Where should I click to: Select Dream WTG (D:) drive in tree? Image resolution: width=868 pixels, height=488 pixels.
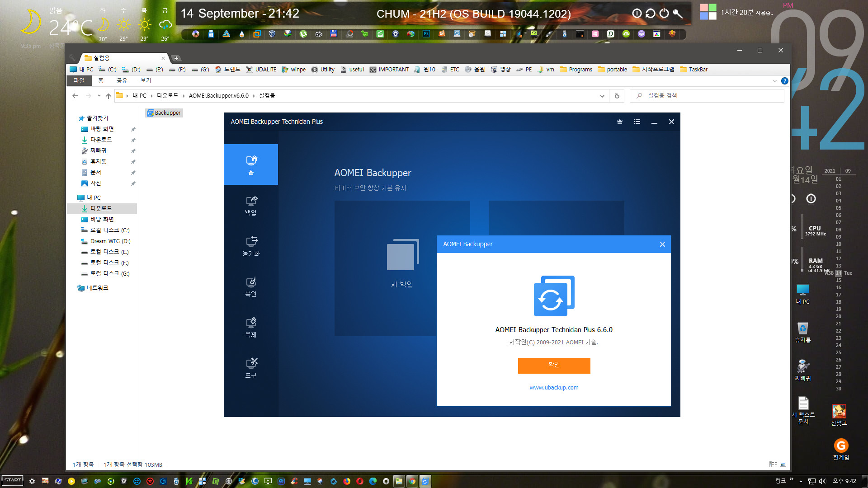coord(106,241)
